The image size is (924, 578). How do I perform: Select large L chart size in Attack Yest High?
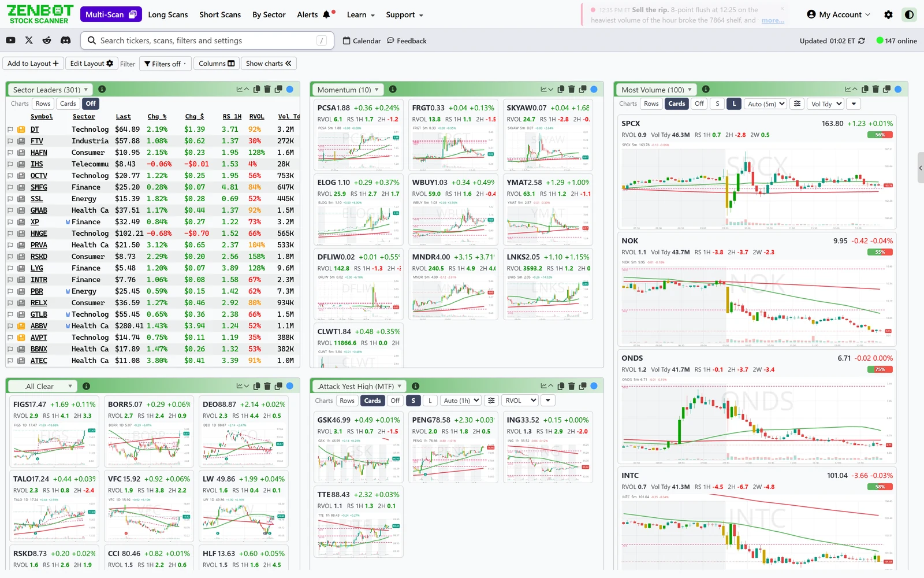(x=430, y=401)
